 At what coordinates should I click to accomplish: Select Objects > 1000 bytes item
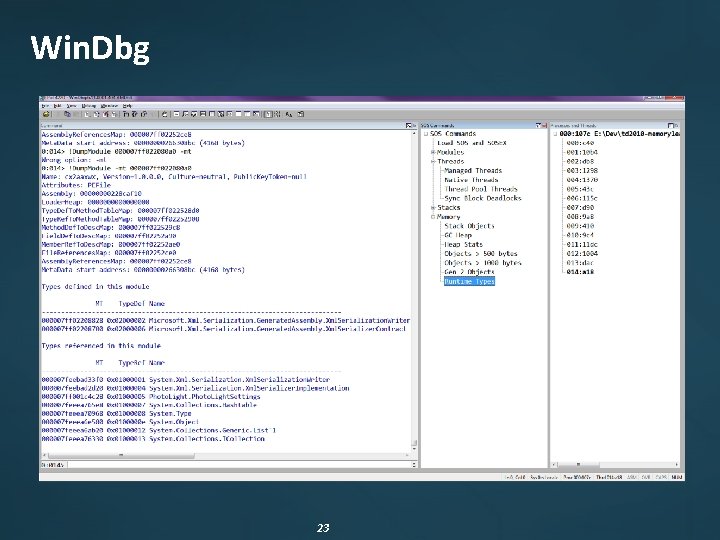483,263
